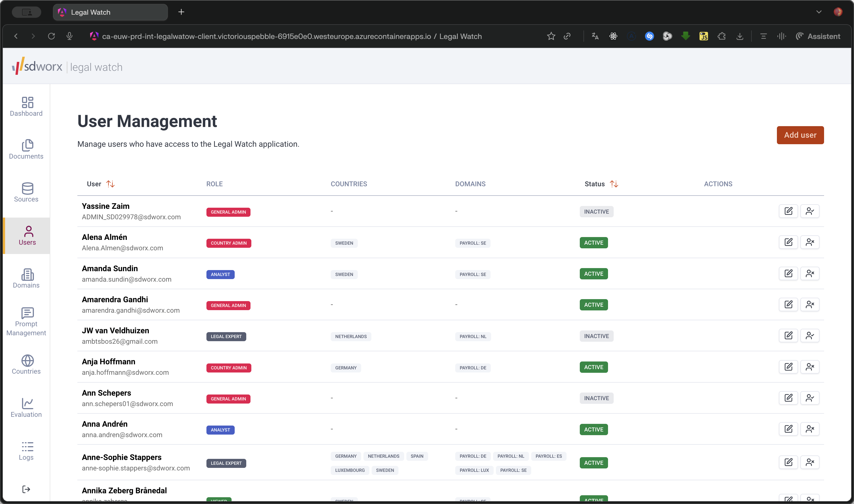The image size is (854, 504).
Task: Reload the page
Action: 51,36
